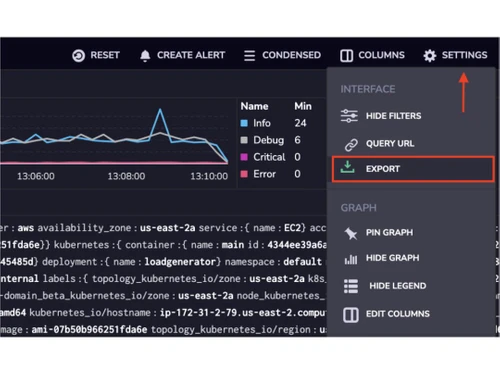Image resolution: width=500 pixels, height=375 pixels.
Task: Click the Name legend column header
Action: click(x=254, y=106)
